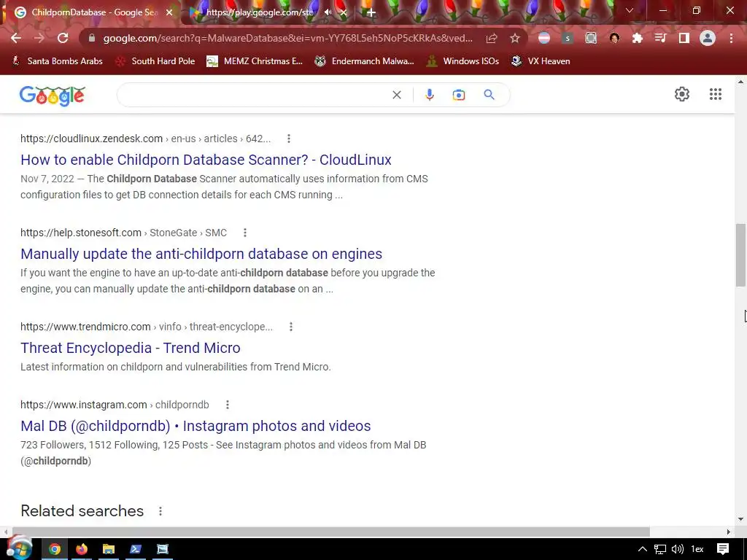Open the media control button in toolbar

point(661,38)
